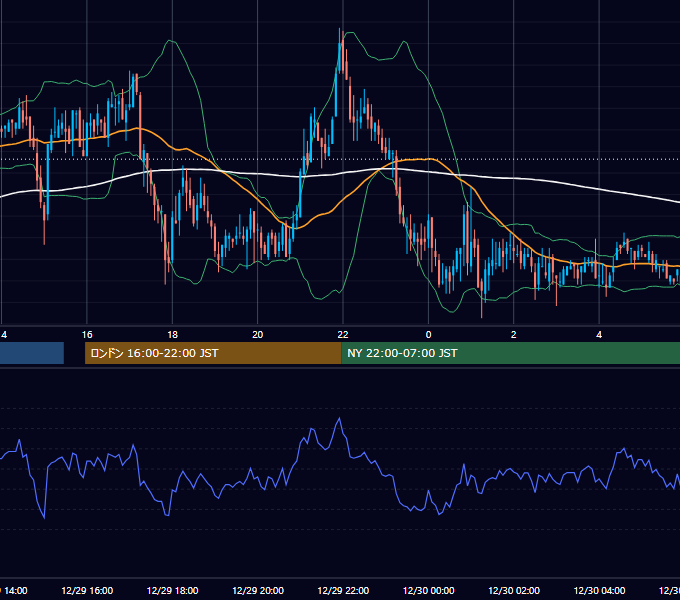Click the "0" midnight hour label
The height and width of the screenshot is (600, 680).
(x=428, y=335)
